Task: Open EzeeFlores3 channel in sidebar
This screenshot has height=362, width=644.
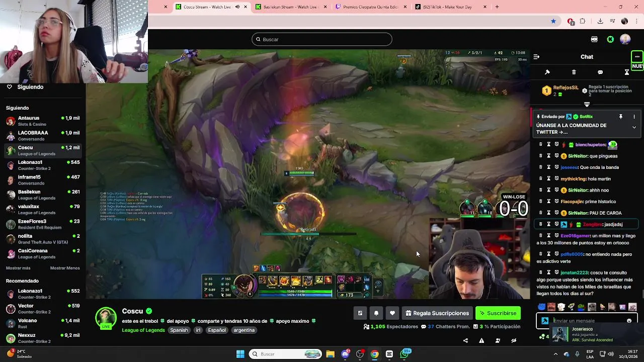Action: click(x=43, y=224)
